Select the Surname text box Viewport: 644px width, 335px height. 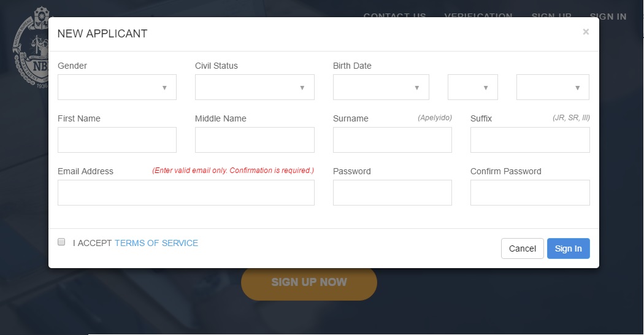tap(393, 140)
